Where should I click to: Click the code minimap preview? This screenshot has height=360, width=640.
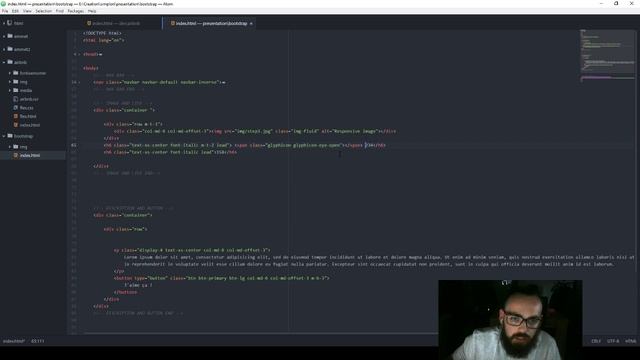click(x=607, y=55)
